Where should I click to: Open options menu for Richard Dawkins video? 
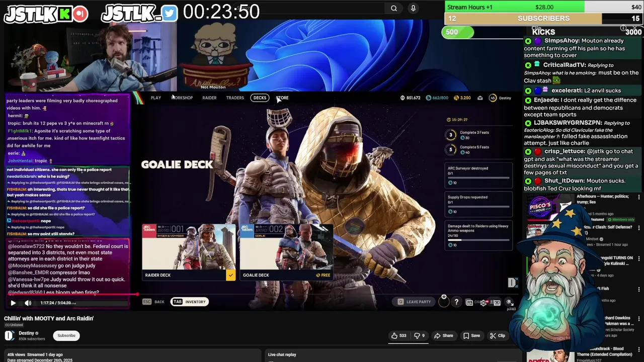pyautogui.click(x=639, y=319)
